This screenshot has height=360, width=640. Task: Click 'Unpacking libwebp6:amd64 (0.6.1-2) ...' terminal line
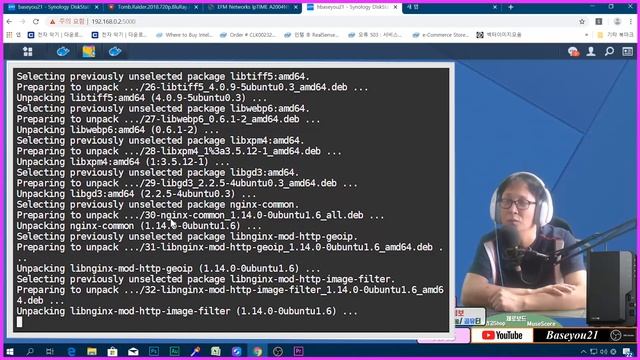(x=118, y=130)
